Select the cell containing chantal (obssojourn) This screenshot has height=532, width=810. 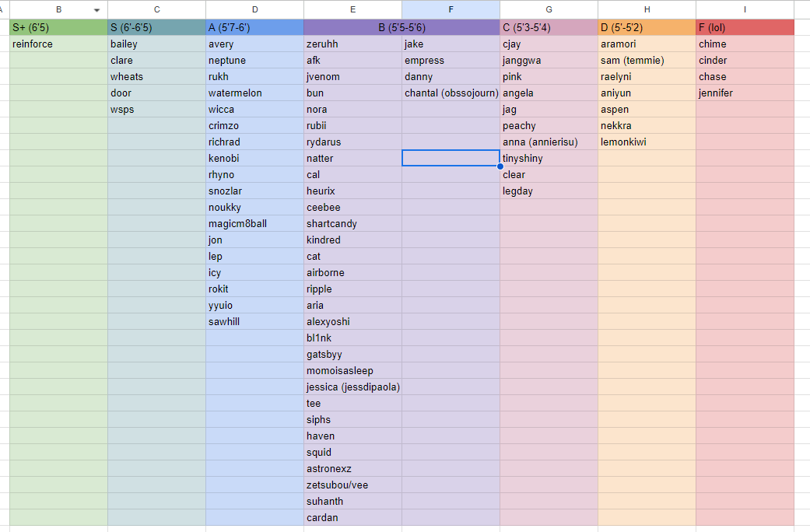pos(451,93)
